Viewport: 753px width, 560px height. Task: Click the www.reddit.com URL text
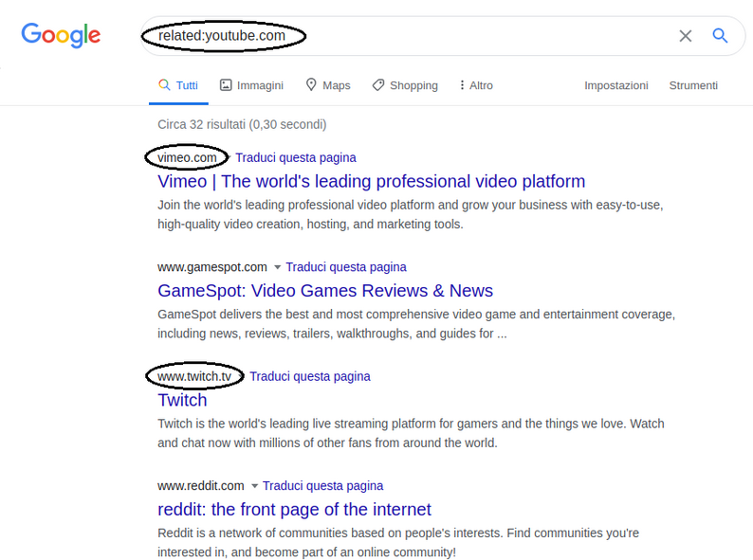tap(201, 486)
